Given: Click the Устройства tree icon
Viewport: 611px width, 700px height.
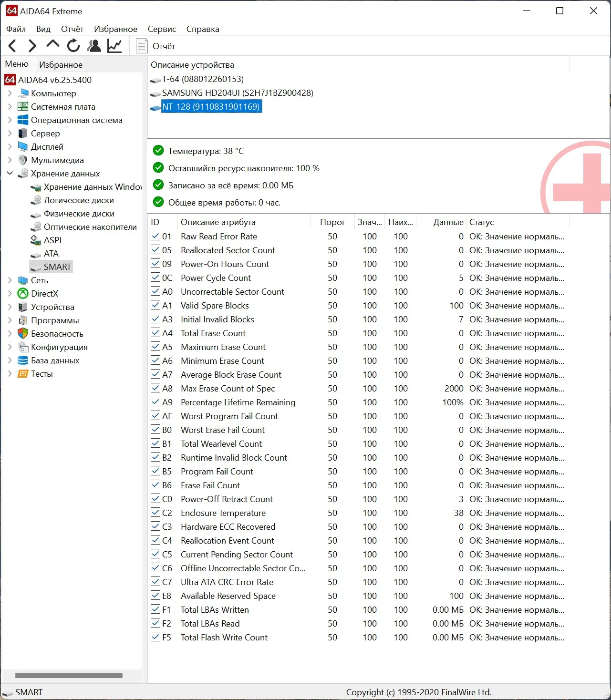Looking at the screenshot, I should point(23,307).
